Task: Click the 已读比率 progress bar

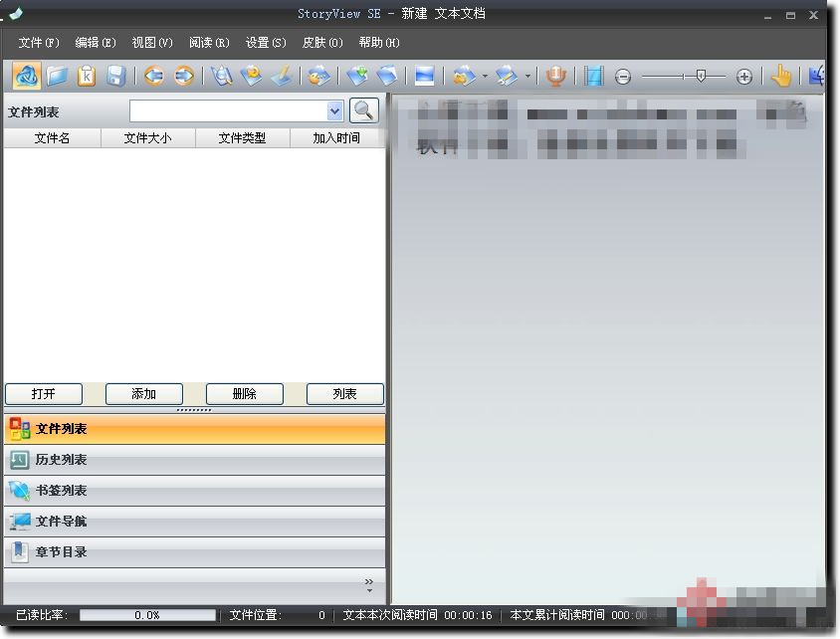Action: [x=147, y=615]
